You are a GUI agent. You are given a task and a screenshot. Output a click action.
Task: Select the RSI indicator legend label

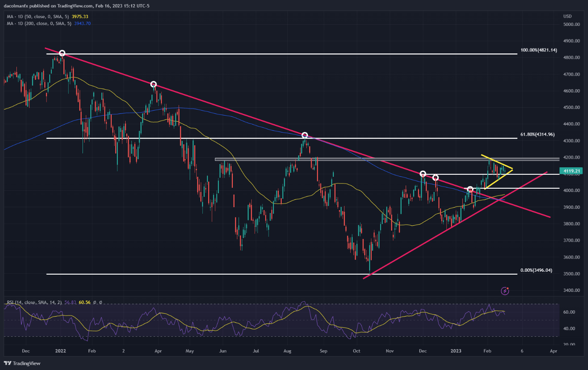(34, 302)
